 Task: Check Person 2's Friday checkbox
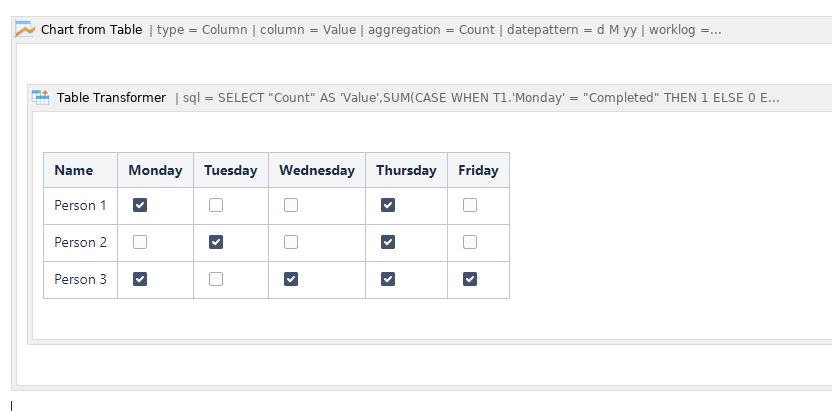tap(470, 242)
